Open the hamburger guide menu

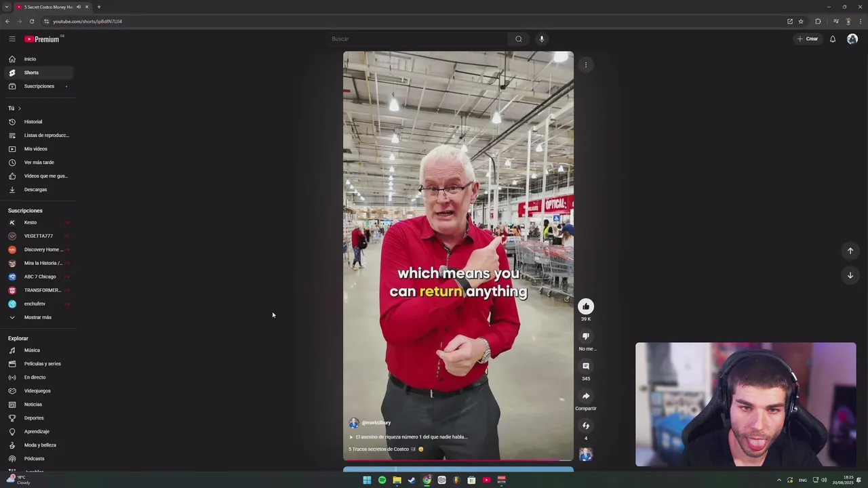(x=12, y=39)
